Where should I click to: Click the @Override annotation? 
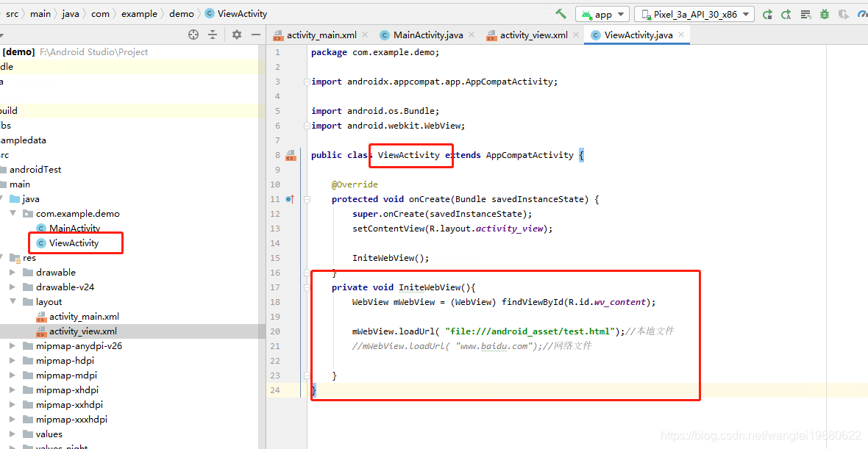355,184
